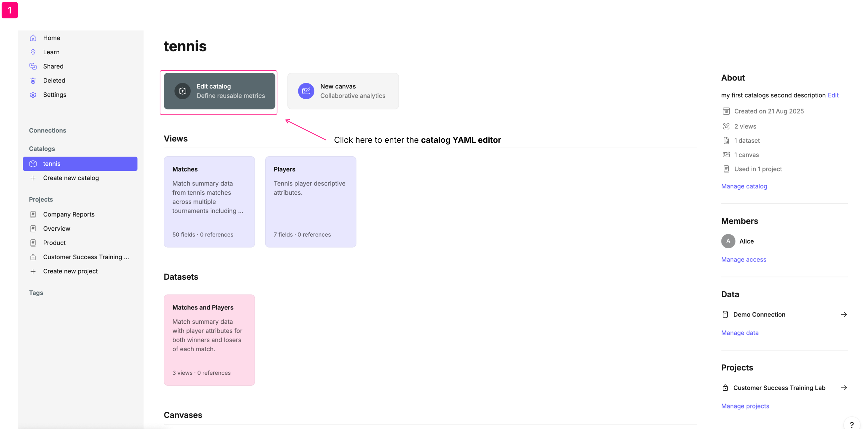Click the Manage access link
868x429 pixels.
743,260
